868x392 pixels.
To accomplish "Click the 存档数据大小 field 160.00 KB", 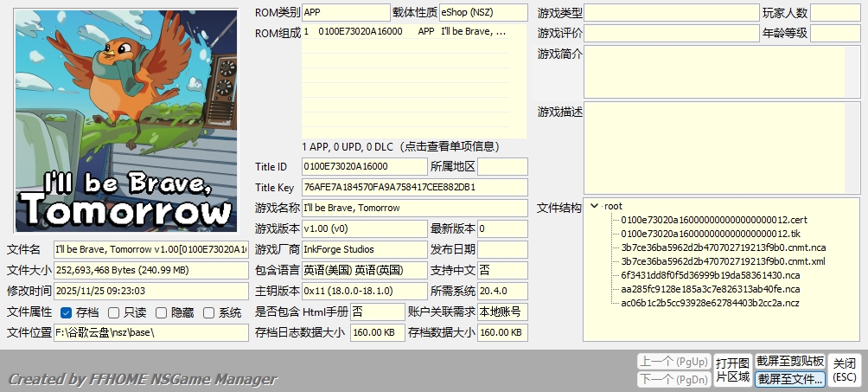I will click(x=502, y=332).
